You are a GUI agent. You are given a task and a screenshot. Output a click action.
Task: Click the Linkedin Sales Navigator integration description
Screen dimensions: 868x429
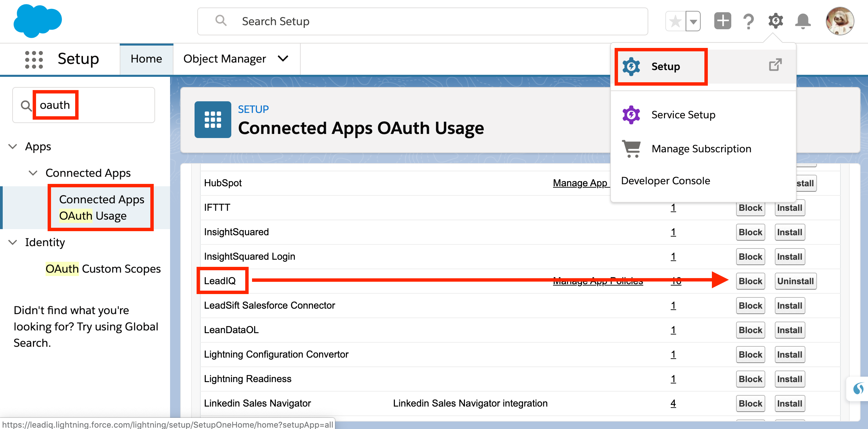click(x=470, y=403)
